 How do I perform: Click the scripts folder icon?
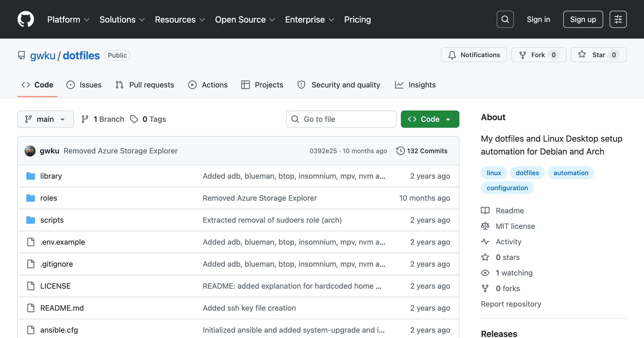tap(31, 220)
